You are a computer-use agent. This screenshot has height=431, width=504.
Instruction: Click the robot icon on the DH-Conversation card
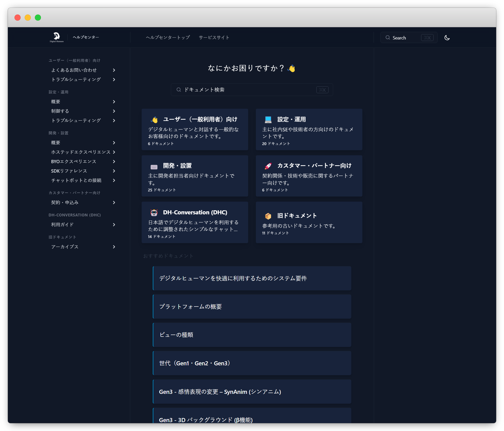pos(154,212)
